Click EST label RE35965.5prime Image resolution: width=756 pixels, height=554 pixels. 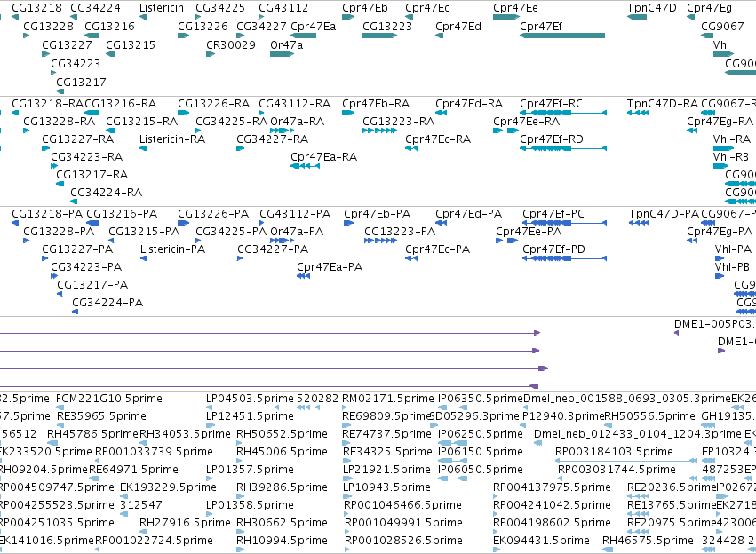coord(102,416)
